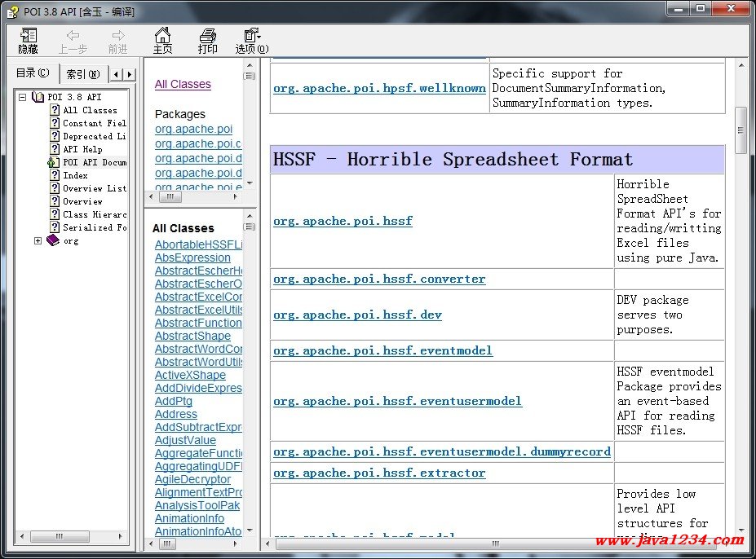Click main content scroll up arrow
756x559 pixels.
point(741,64)
